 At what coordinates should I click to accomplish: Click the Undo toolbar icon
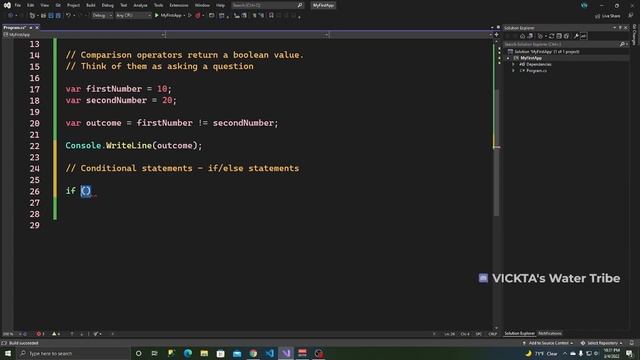(68, 16)
